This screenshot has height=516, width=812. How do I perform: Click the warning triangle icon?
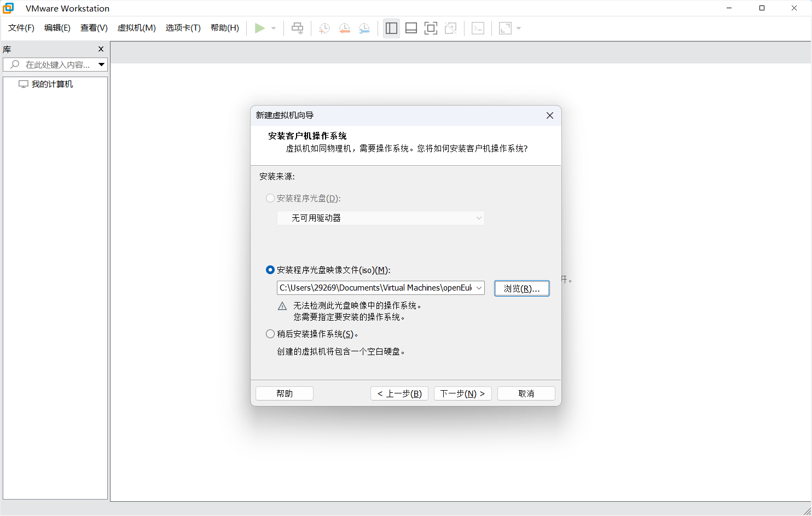click(x=282, y=306)
